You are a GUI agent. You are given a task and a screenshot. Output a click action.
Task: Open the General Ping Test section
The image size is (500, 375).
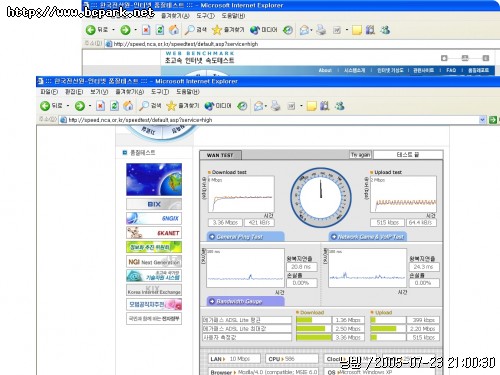click(246, 237)
